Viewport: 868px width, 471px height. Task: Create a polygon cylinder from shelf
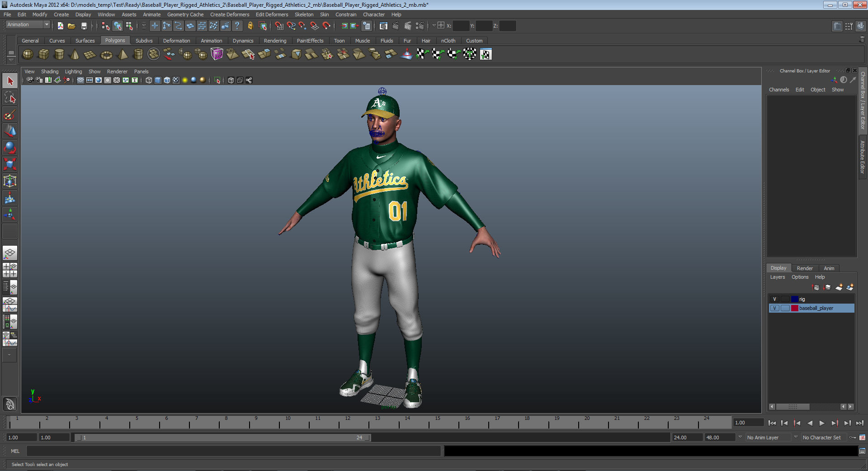pyautogui.click(x=59, y=54)
